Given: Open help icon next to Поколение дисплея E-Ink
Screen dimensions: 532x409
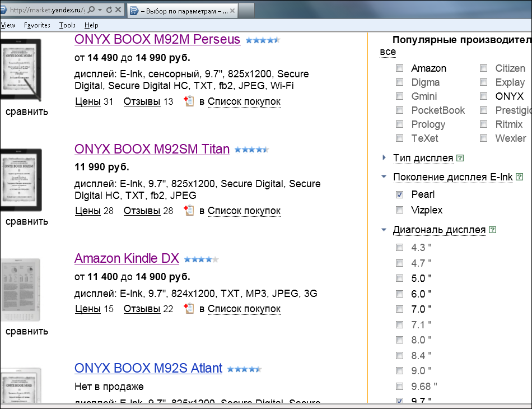Looking at the screenshot, I should click(x=519, y=177).
